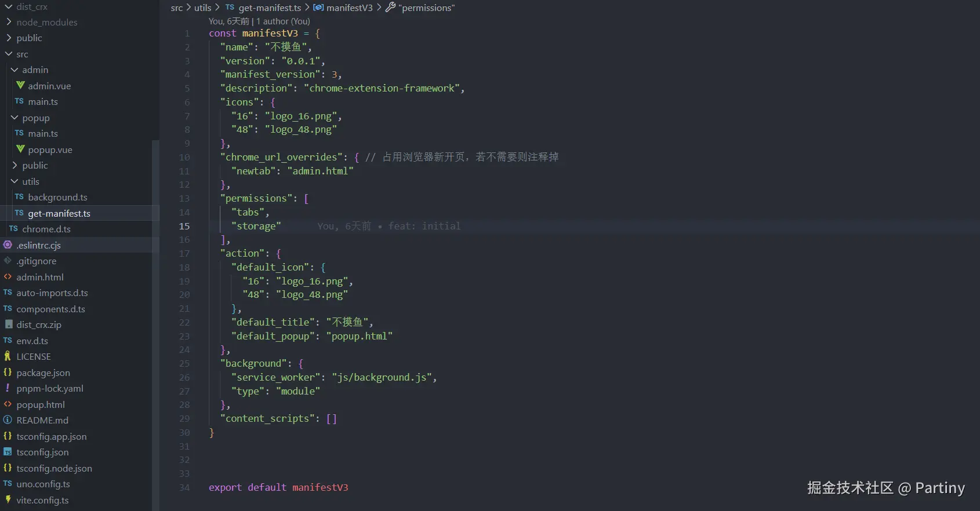Click the braces icon of package.json
This screenshot has height=511, width=980.
8,372
